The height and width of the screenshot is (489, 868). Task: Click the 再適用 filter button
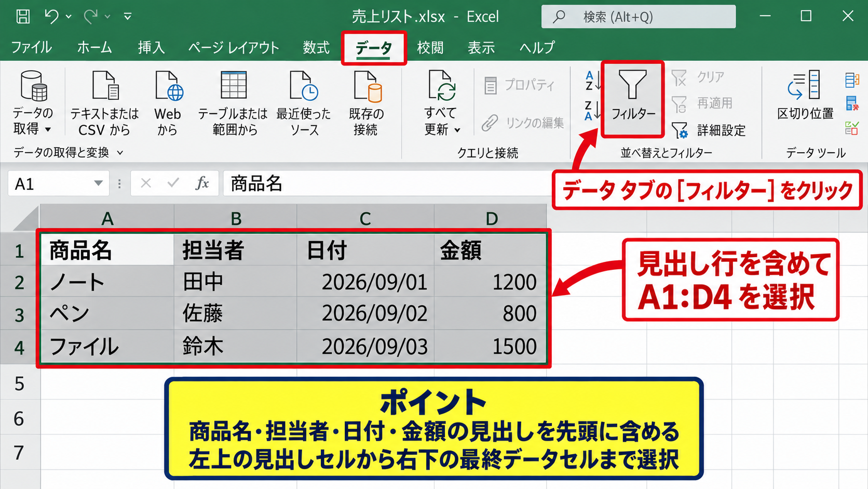coord(702,103)
